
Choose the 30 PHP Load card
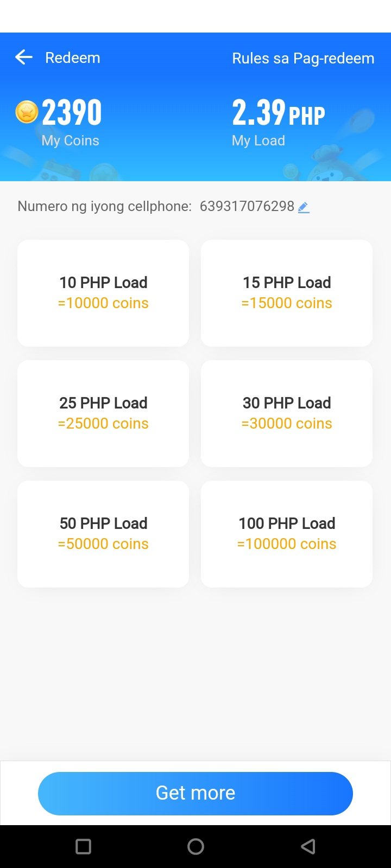tap(287, 413)
